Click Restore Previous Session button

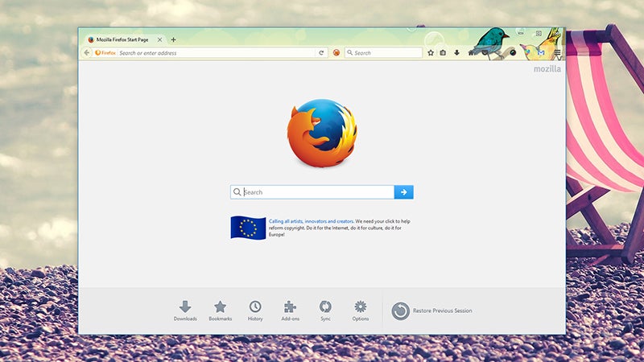431,311
